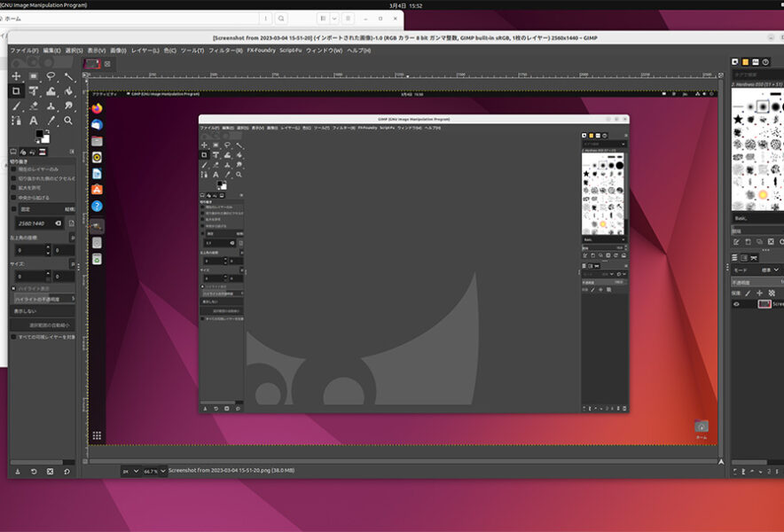Open the 固定 aspect mode dropdown
The width and height of the screenshot is (784, 532).
[x=47, y=209]
